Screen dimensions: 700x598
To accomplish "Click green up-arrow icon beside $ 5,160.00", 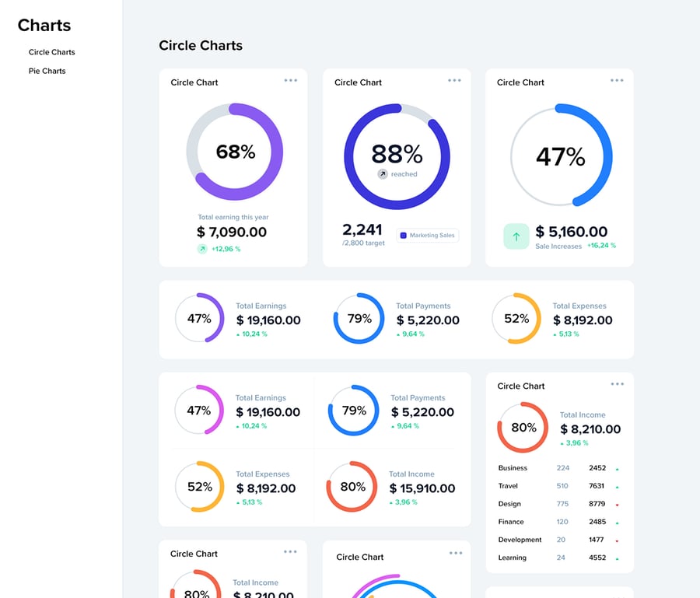I will point(516,236).
